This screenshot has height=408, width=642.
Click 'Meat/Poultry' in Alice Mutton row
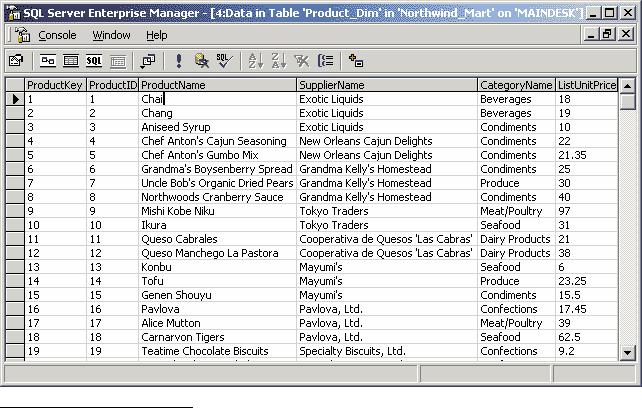(516, 323)
